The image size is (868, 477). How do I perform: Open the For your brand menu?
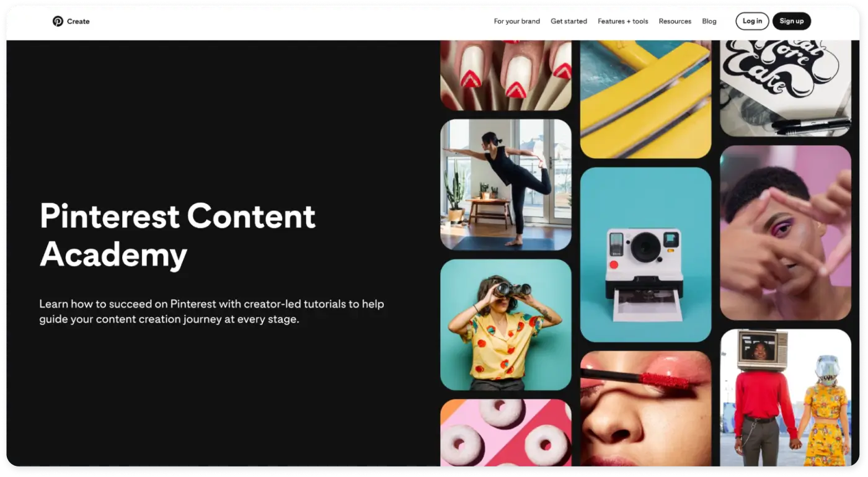(516, 21)
